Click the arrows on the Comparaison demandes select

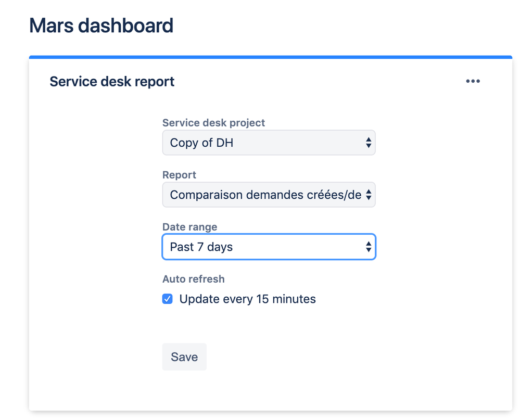pyautogui.click(x=368, y=195)
